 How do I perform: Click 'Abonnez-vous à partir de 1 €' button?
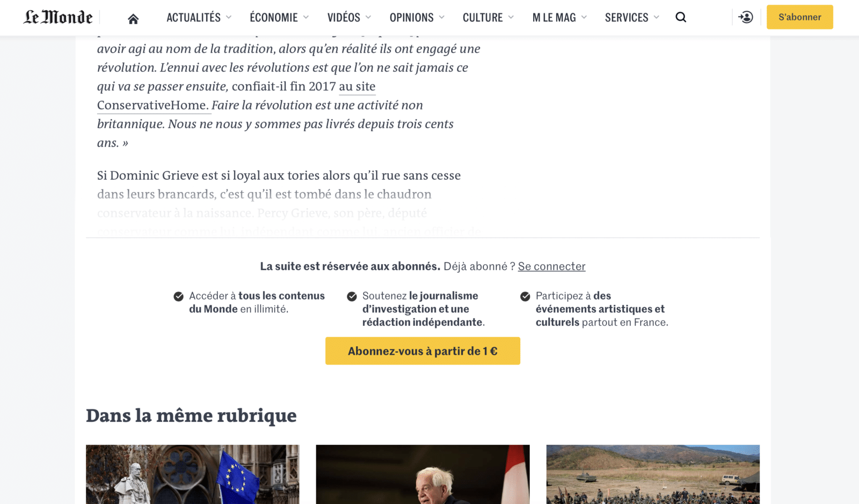coord(423,351)
